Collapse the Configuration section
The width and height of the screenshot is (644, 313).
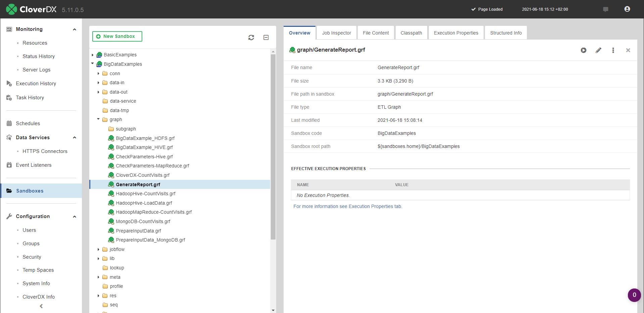(x=75, y=217)
